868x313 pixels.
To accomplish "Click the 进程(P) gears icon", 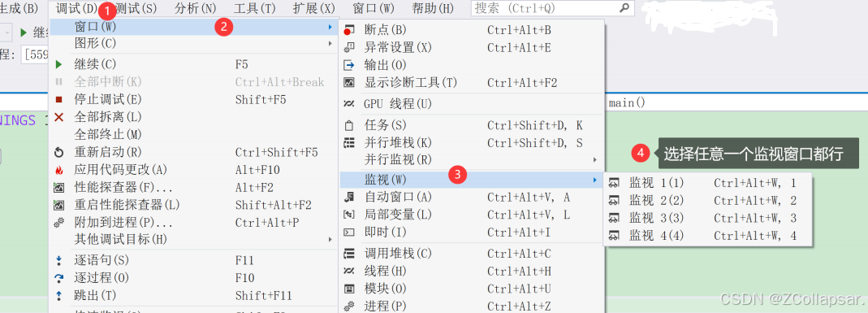I will pyautogui.click(x=349, y=306).
